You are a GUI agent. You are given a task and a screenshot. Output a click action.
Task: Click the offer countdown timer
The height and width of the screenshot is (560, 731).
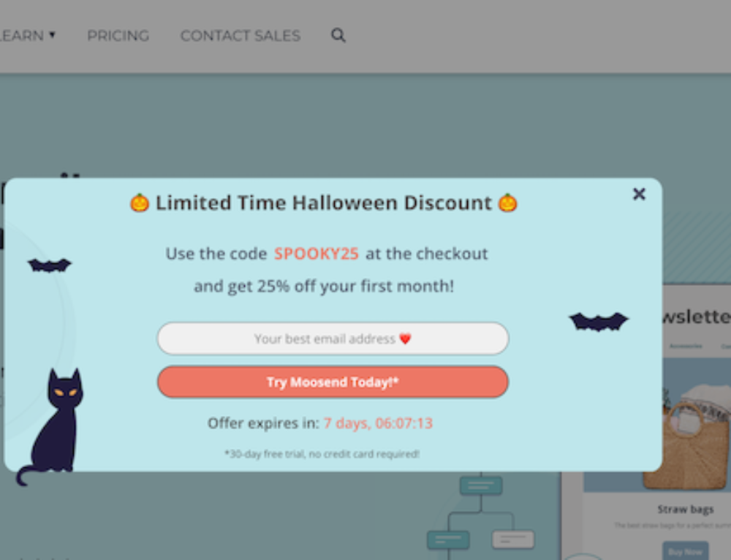point(378,423)
